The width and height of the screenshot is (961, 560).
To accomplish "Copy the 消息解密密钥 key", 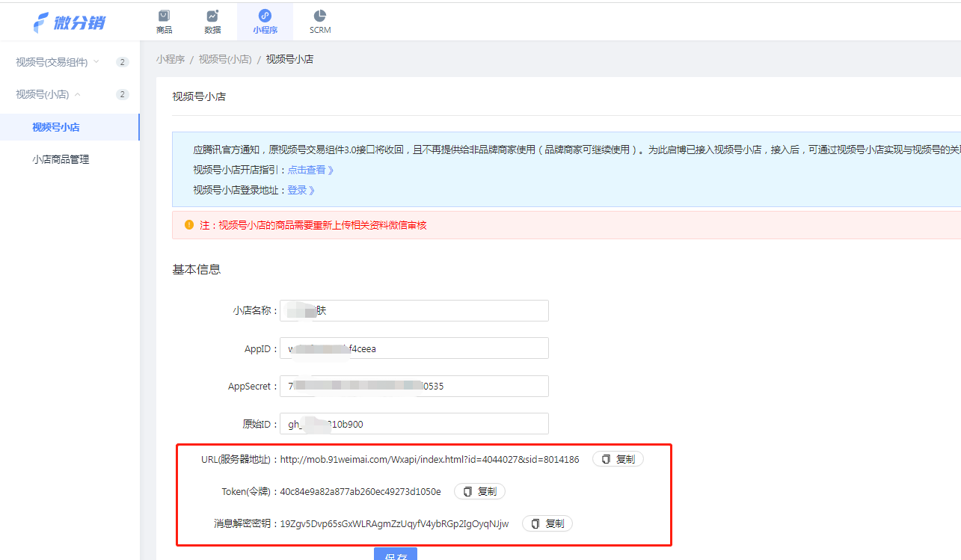I will (547, 523).
